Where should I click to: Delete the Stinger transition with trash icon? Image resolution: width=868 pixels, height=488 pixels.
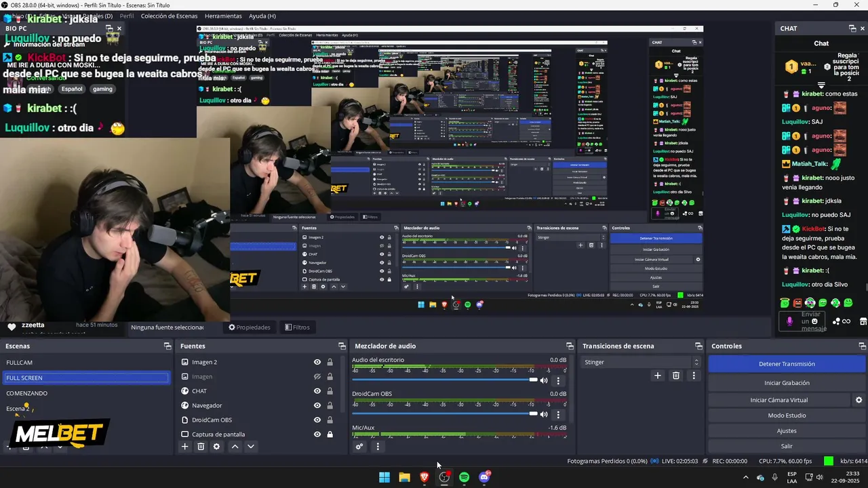675,375
